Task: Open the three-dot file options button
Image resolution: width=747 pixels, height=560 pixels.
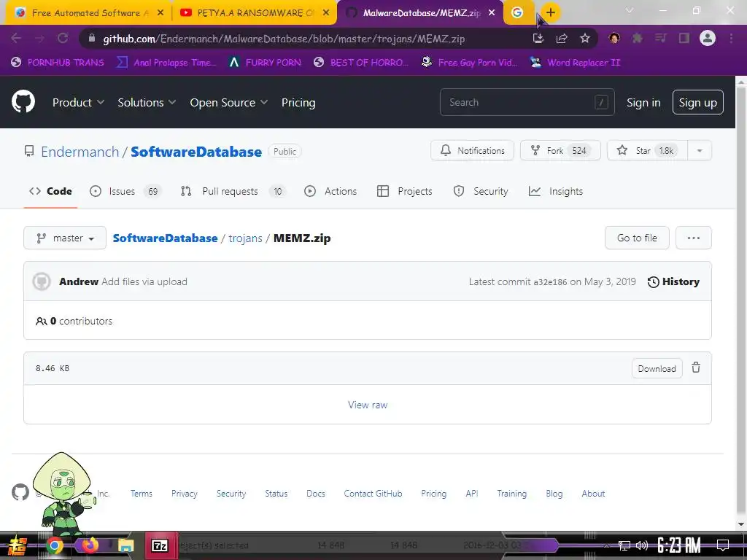Action: (694, 238)
